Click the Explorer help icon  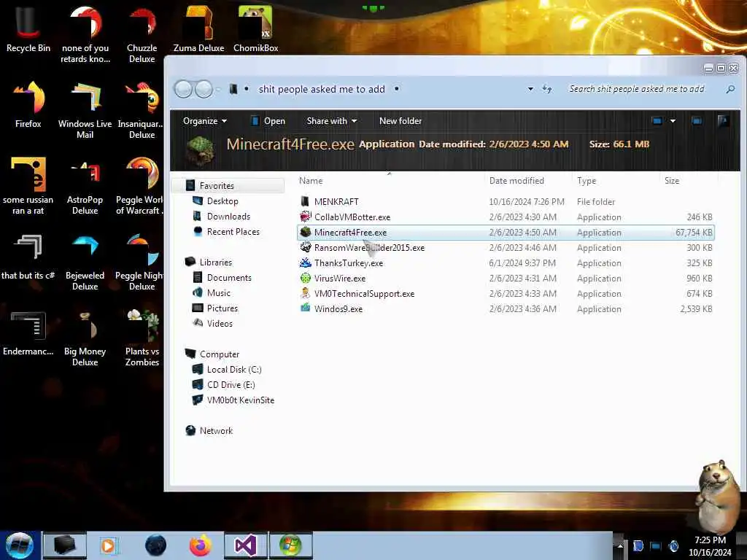click(723, 121)
